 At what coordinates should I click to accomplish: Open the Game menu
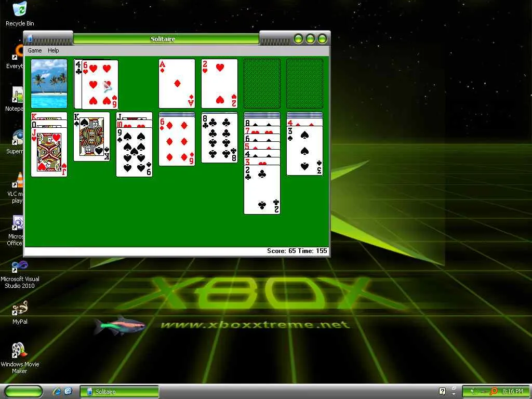(x=35, y=50)
